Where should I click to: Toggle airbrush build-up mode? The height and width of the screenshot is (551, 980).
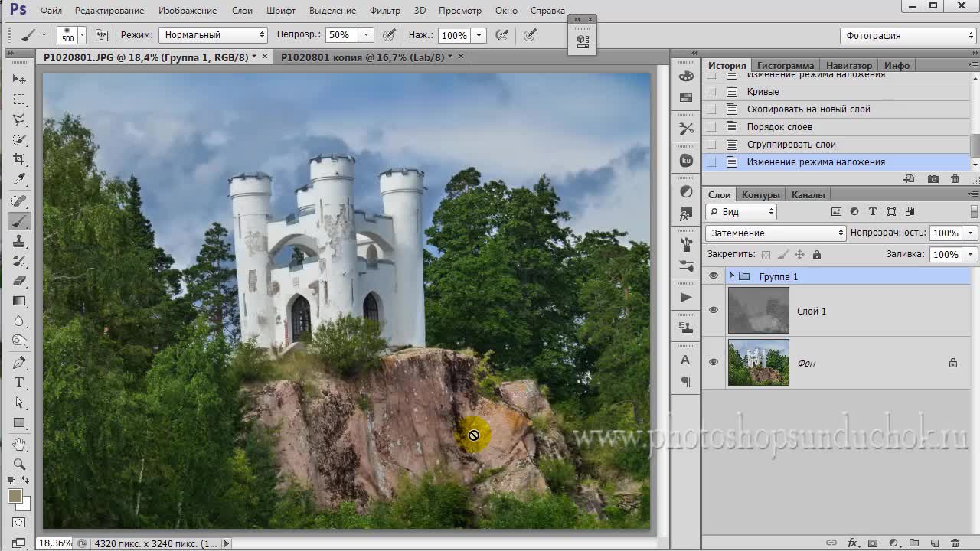pos(502,34)
